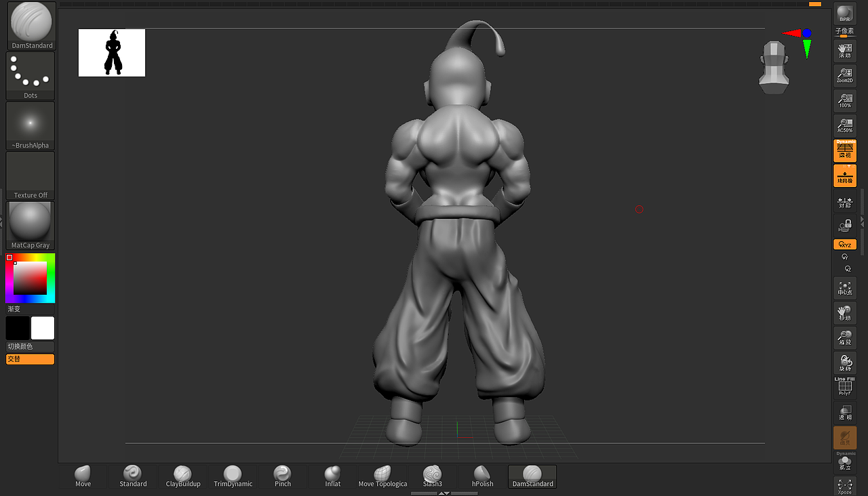This screenshot has height=496, width=868.
Task: Click the 孤立 solo mode icon
Action: (844, 461)
